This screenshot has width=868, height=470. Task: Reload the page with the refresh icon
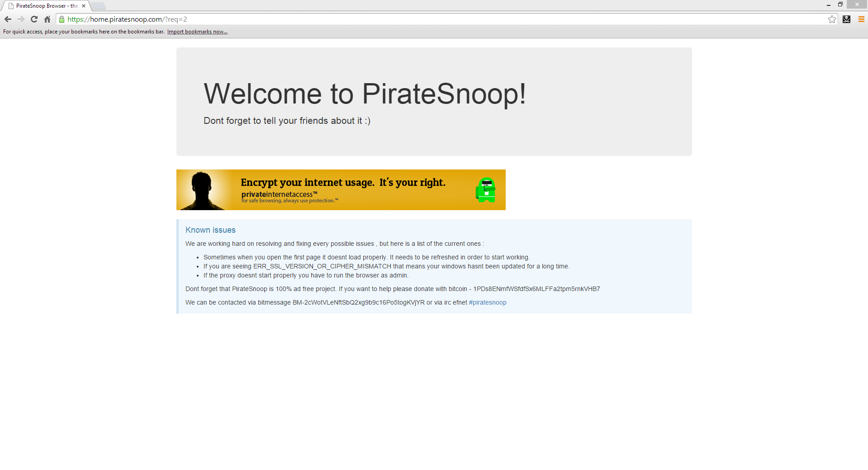(x=34, y=19)
